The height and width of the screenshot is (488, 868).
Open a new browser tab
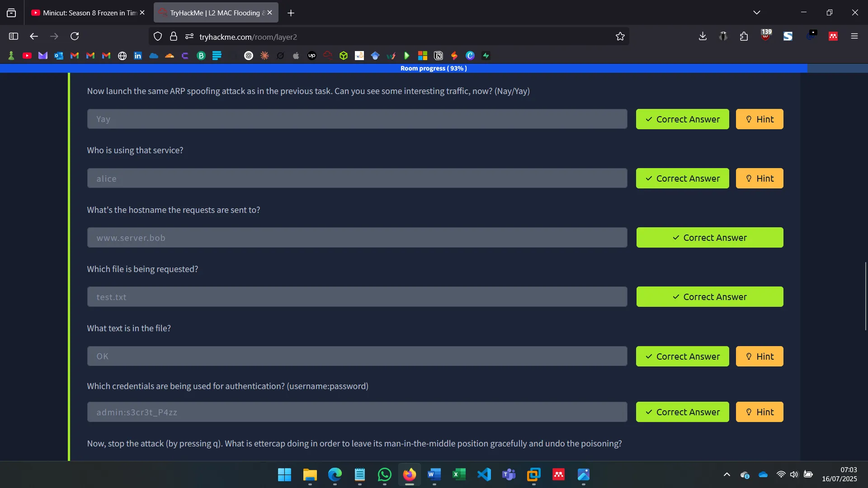291,13
